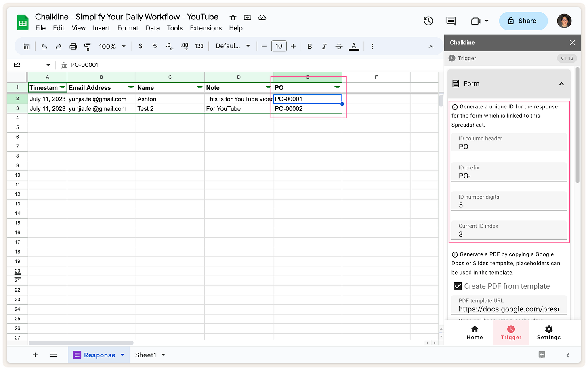
Task: Open the File menu
Action: [40, 28]
